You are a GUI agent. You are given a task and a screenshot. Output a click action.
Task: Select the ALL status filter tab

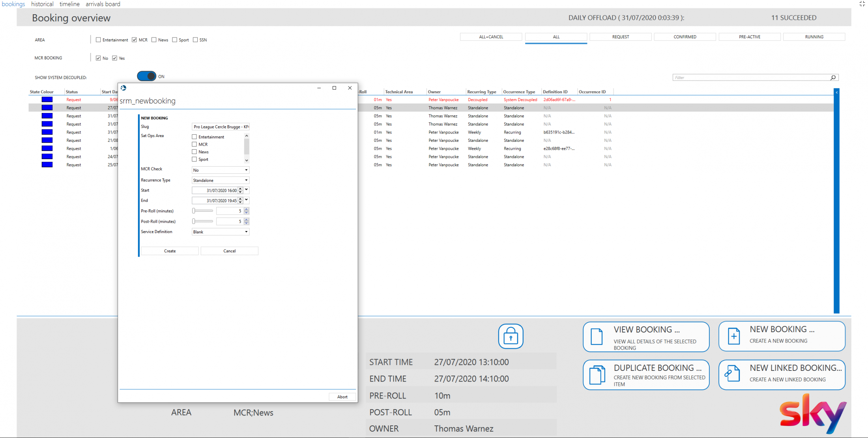coord(556,37)
